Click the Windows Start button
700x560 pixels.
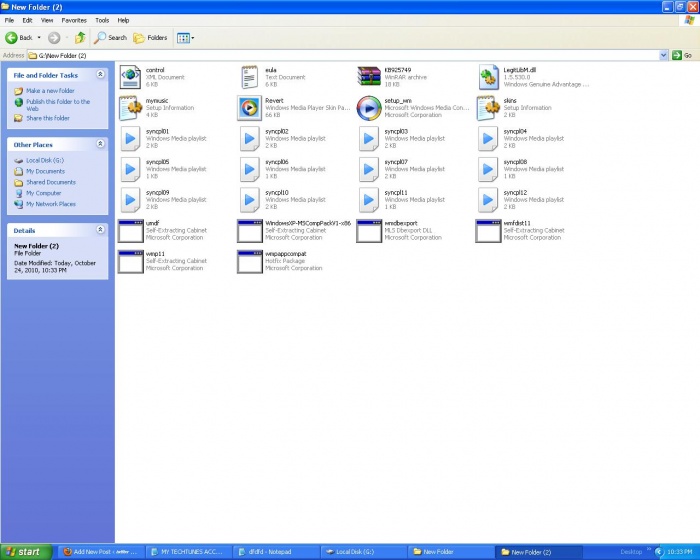[24, 551]
